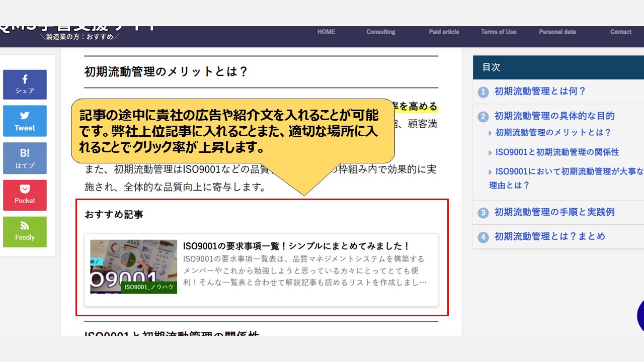Image resolution: width=644 pixels, height=362 pixels.
Task: Click the number 4 badge in table of contents
Action: point(483,237)
